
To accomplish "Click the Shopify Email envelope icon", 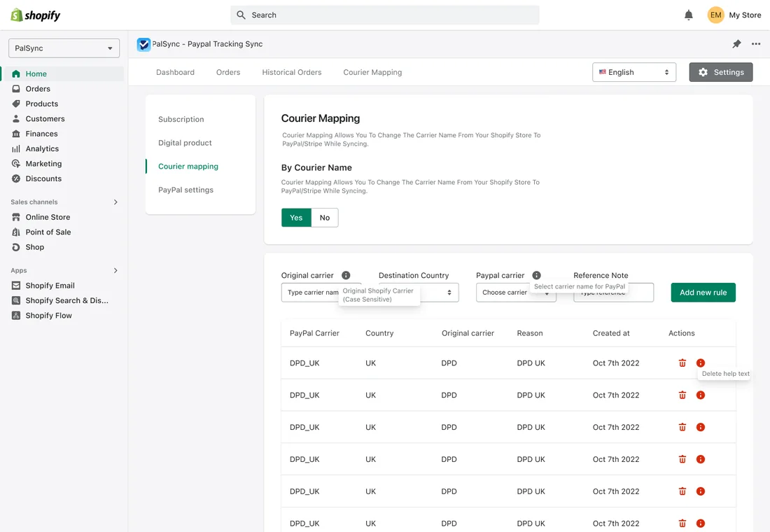I will tap(16, 286).
